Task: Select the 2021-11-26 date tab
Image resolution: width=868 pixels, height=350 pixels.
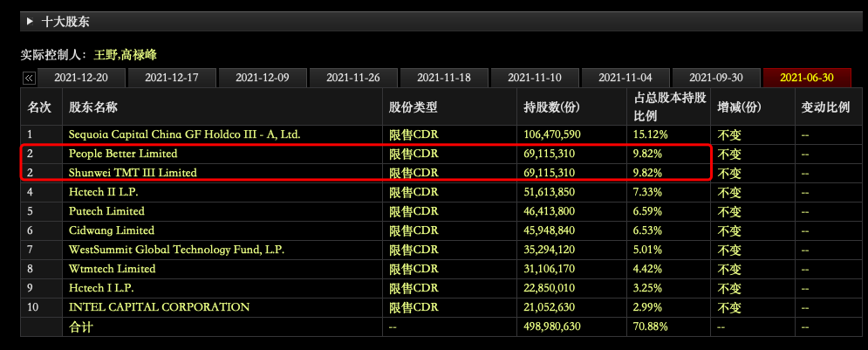Action: pyautogui.click(x=353, y=78)
